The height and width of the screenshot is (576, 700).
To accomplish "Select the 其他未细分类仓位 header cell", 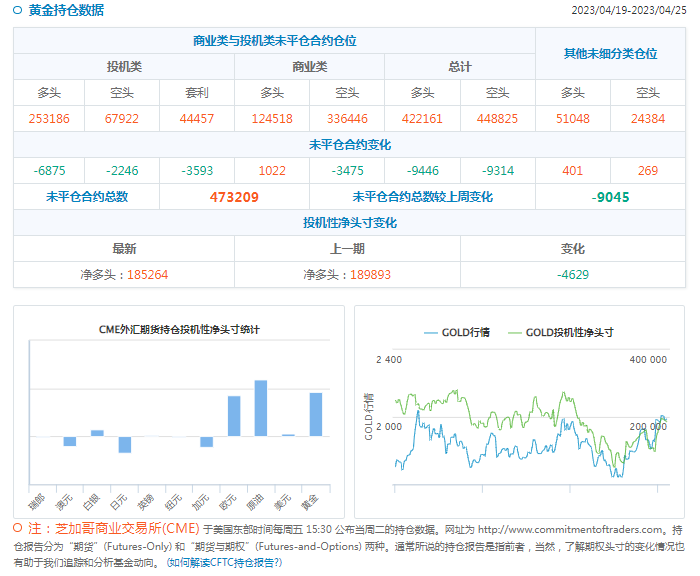I will click(x=610, y=54).
